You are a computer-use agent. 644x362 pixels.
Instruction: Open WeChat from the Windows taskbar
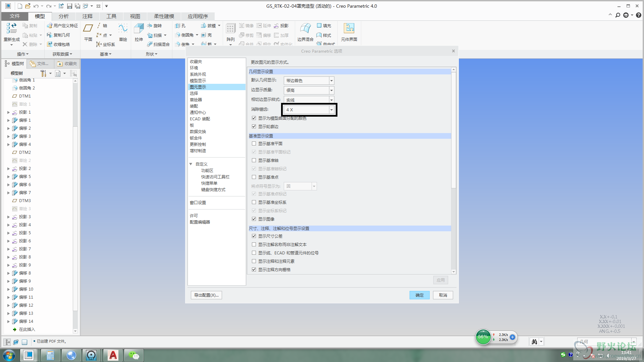click(134, 355)
